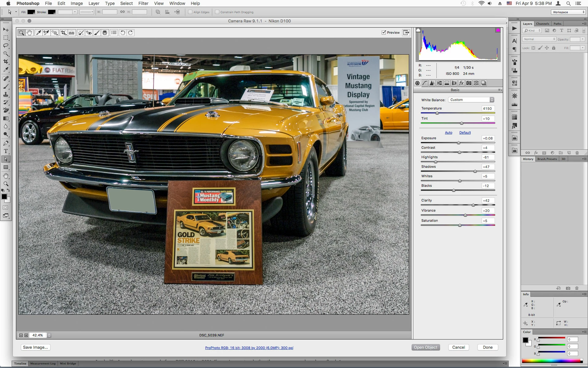
Task: Open the Tone Curve panel tab
Action: [x=425, y=83]
